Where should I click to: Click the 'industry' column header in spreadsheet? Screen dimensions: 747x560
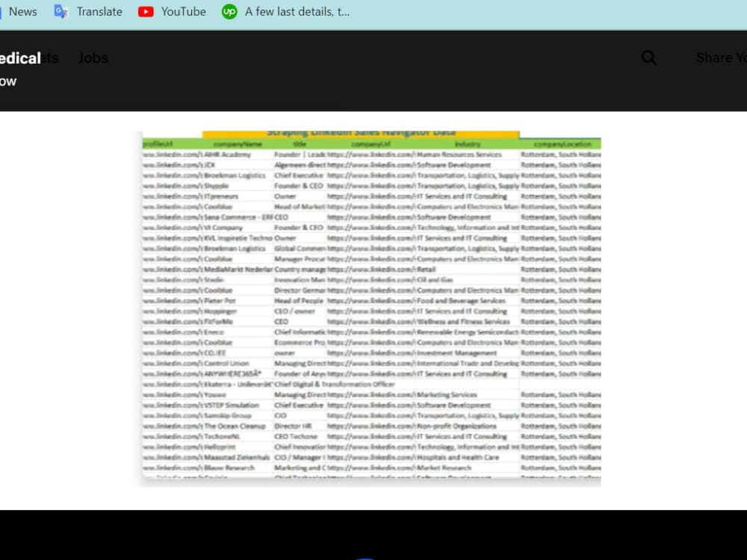coord(468,144)
